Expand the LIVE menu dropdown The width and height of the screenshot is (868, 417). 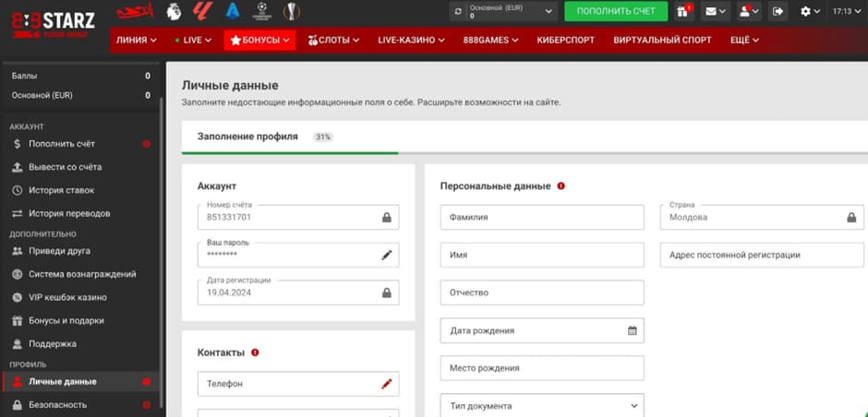click(193, 40)
